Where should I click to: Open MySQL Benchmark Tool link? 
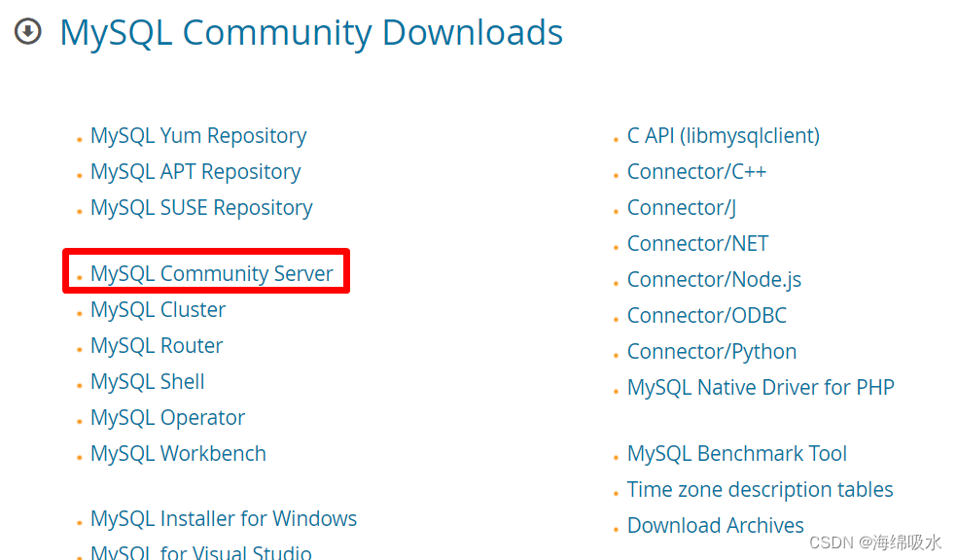click(x=736, y=454)
